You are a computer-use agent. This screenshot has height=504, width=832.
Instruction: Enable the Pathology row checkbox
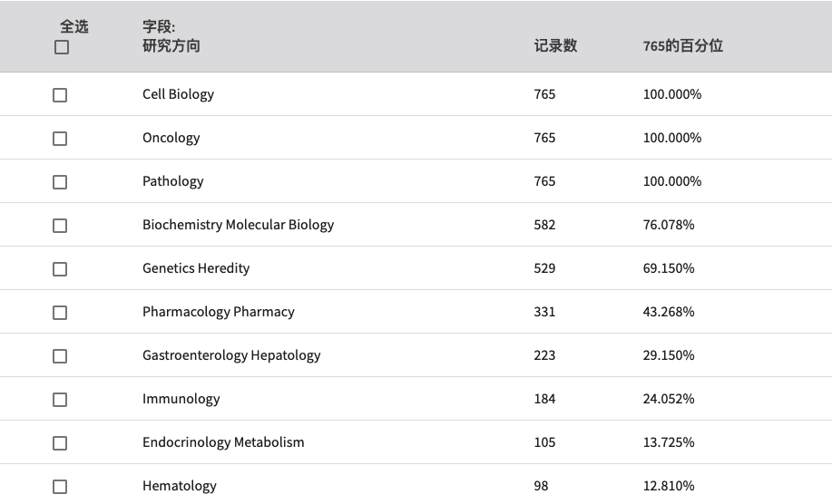tap(60, 182)
